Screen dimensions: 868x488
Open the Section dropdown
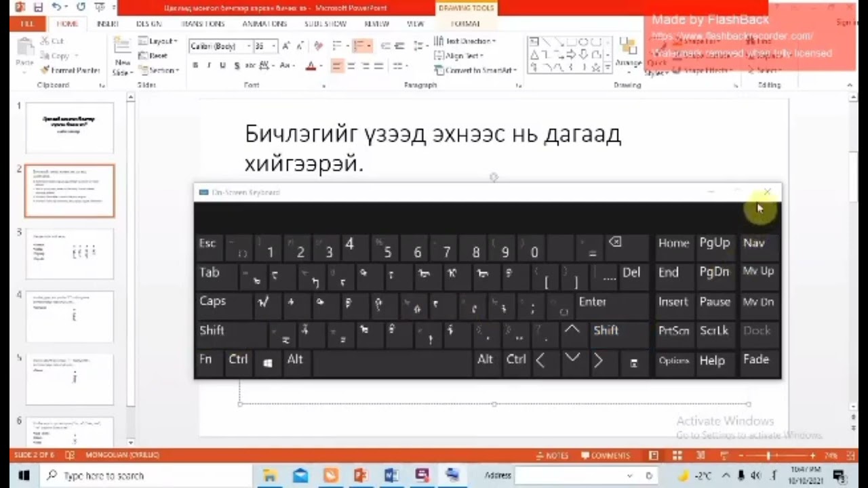[159, 70]
